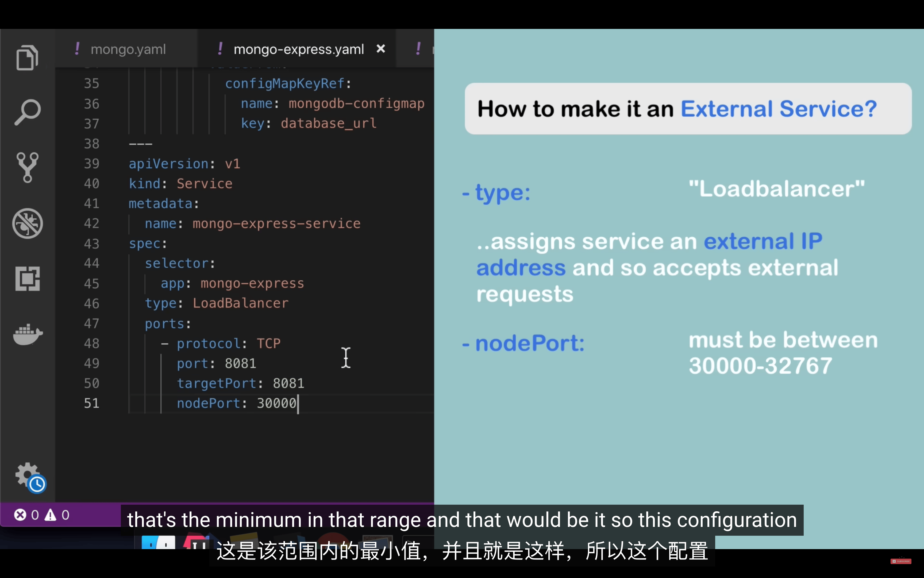Click the 'type: LoadBalancer' line
The image size is (924, 578).
pos(217,303)
